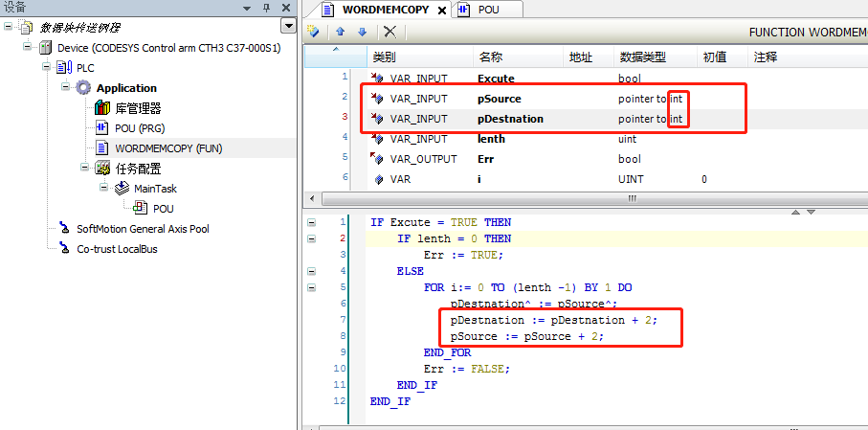Fold the IF lenth block on line 2
868x430 pixels.
312,238
